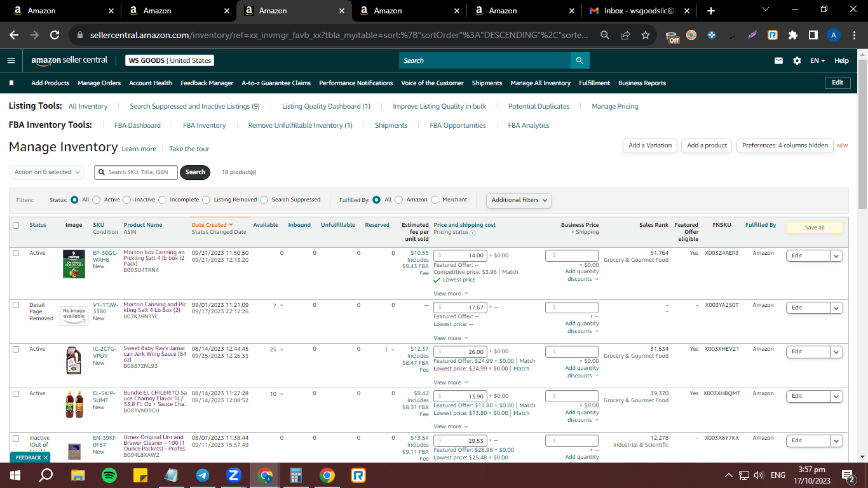This screenshot has width=868, height=488.
Task: Open the Windows Start menu
Action: pos(15,475)
